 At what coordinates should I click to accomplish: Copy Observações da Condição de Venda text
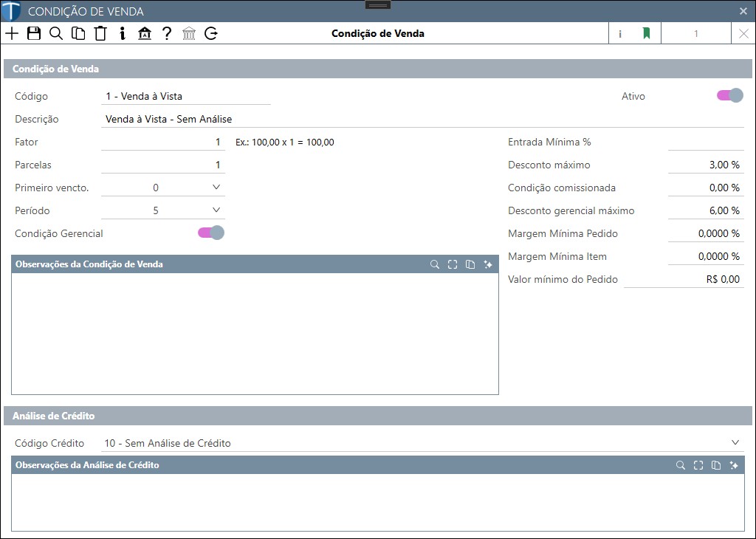470,264
